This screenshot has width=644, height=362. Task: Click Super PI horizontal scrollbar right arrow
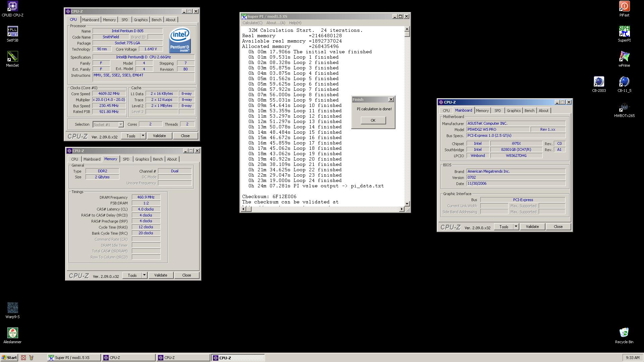[x=402, y=209]
